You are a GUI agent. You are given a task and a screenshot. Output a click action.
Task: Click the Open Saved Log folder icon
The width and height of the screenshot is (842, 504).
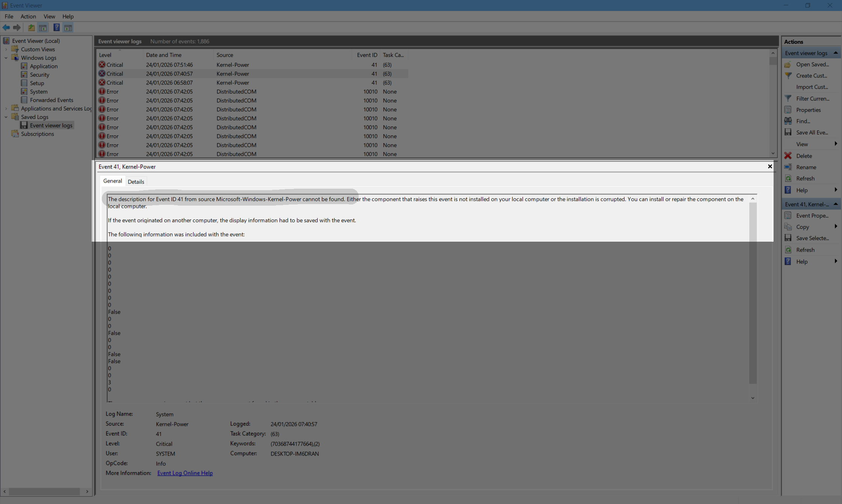coord(788,65)
